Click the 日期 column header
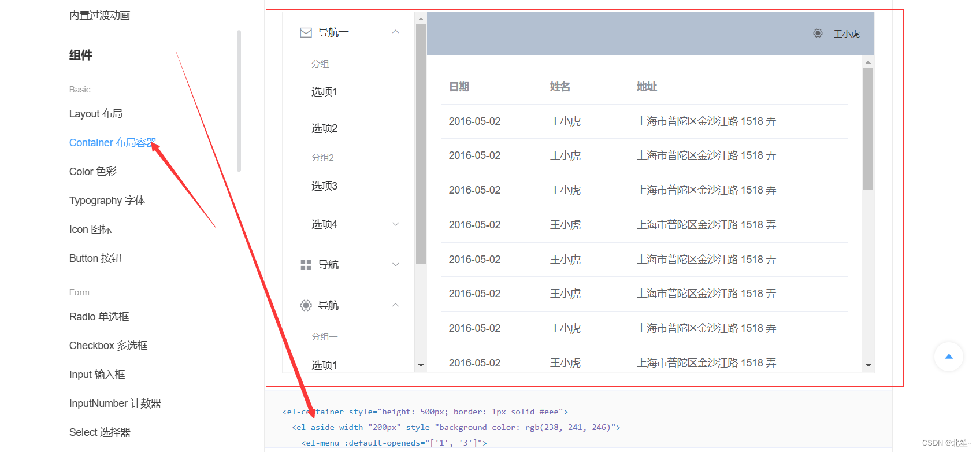 pyautogui.click(x=459, y=87)
